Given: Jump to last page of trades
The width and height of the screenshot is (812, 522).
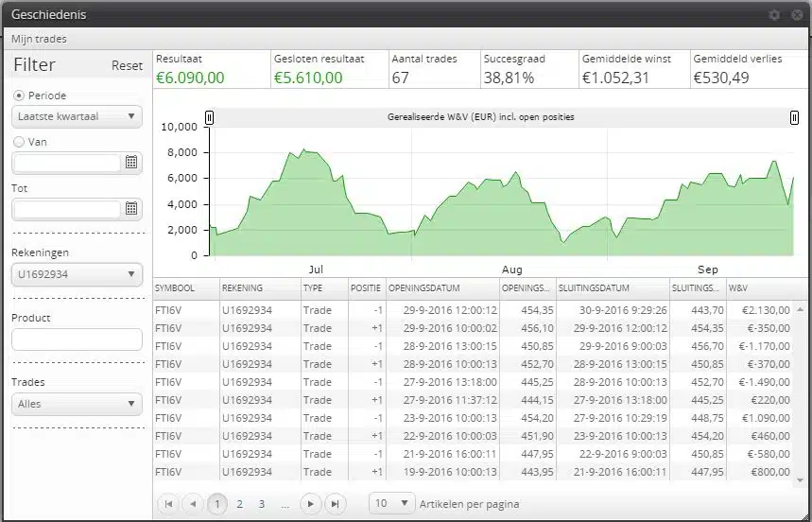Looking at the screenshot, I should pyautogui.click(x=334, y=504).
